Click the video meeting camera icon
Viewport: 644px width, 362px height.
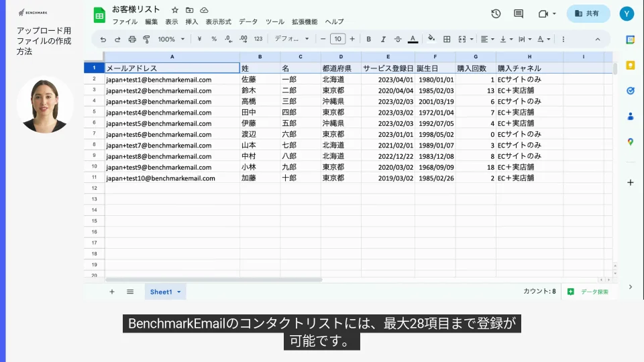pyautogui.click(x=543, y=13)
